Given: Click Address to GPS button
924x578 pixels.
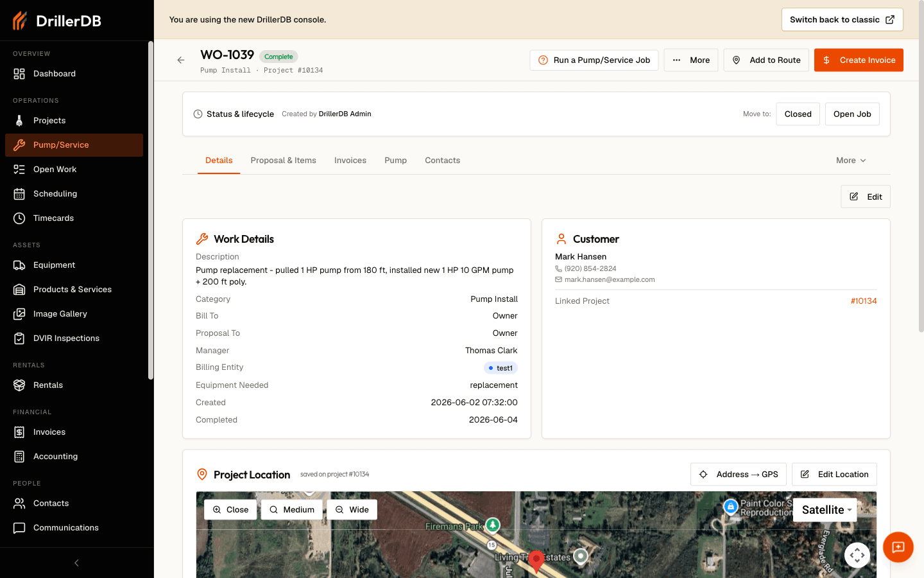Looking at the screenshot, I should tap(739, 475).
